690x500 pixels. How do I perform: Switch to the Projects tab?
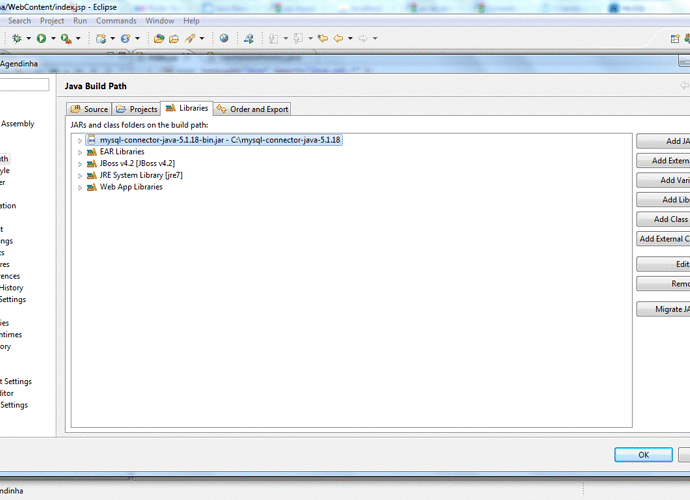click(x=136, y=109)
